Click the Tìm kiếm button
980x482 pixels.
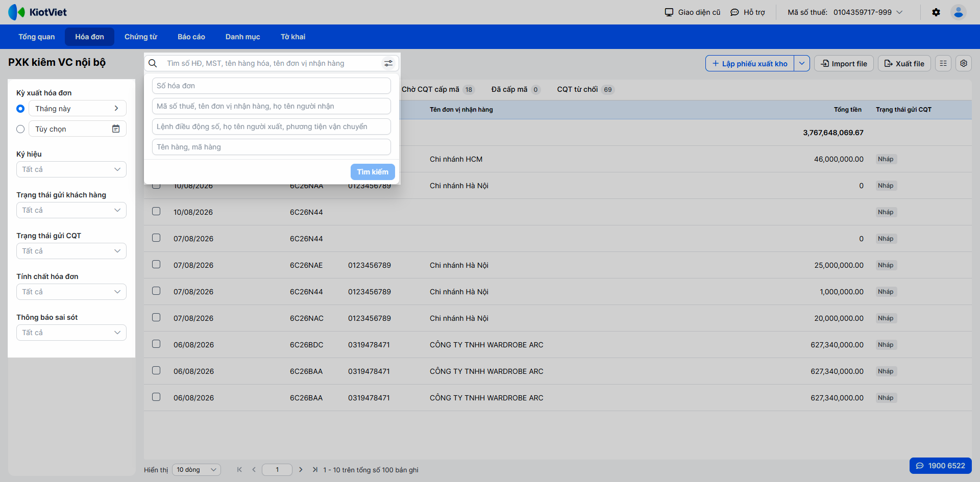point(373,172)
